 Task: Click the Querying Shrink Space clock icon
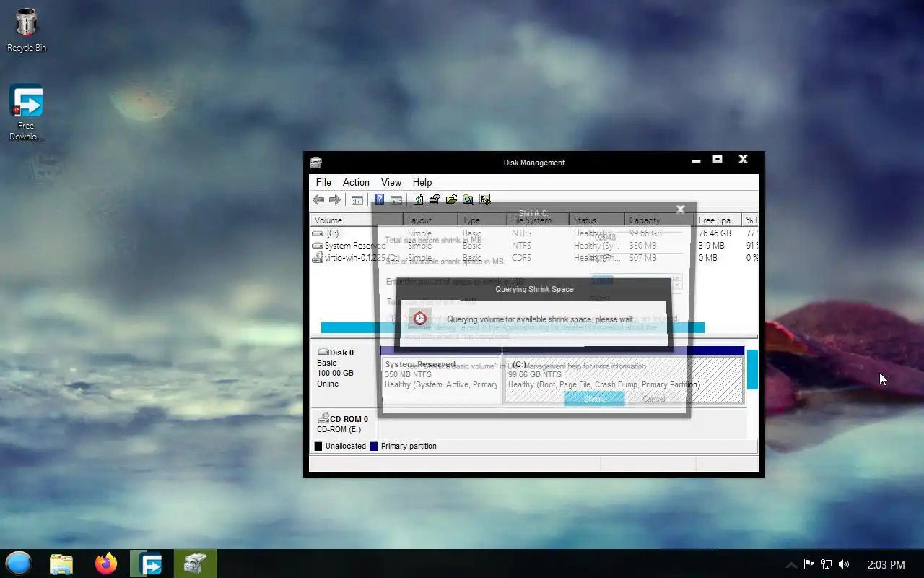point(420,319)
